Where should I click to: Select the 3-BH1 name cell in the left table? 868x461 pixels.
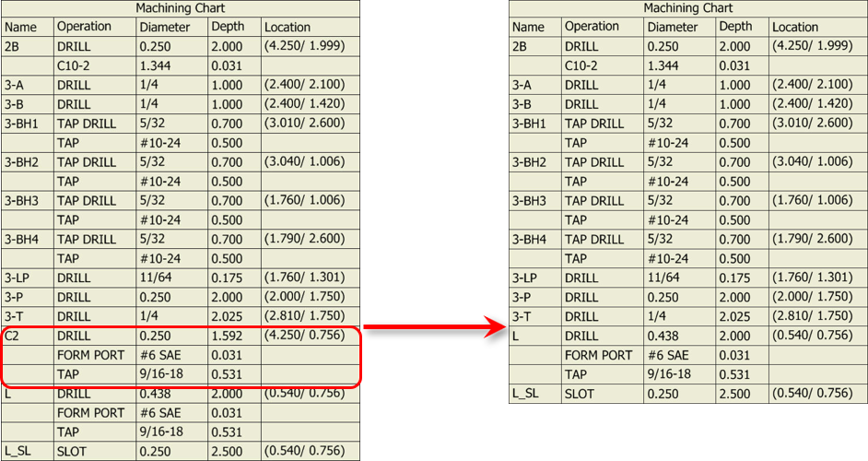pyautogui.click(x=24, y=124)
